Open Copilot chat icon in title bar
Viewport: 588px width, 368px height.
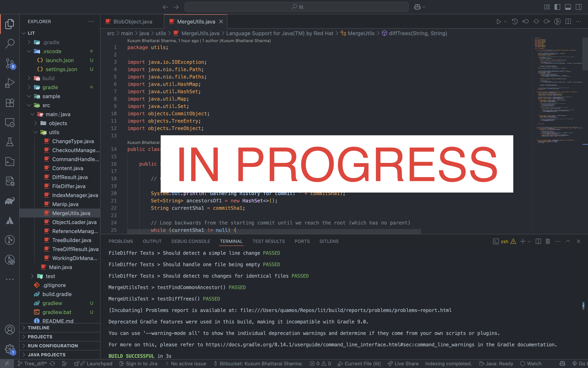pos(418,7)
